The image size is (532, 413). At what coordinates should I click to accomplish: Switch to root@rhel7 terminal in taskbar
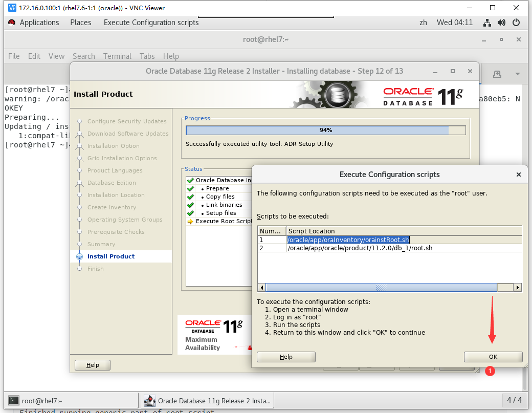(72, 401)
